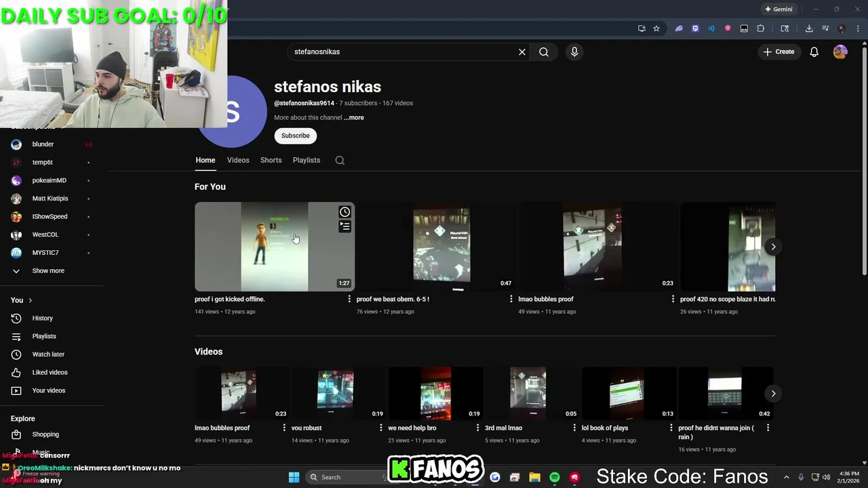
Task: Play the 0:05 '3rd mal lmao' thumbnail
Action: (x=532, y=394)
